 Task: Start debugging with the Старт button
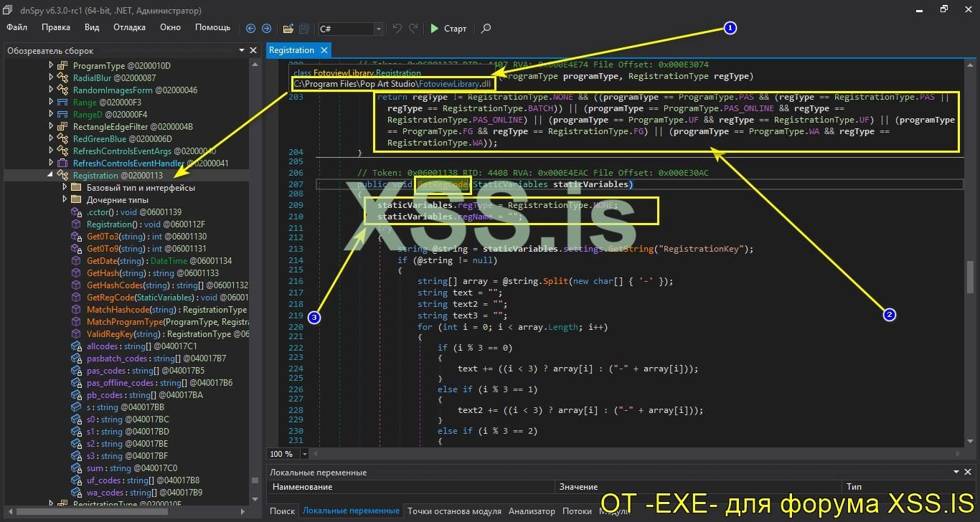448,29
